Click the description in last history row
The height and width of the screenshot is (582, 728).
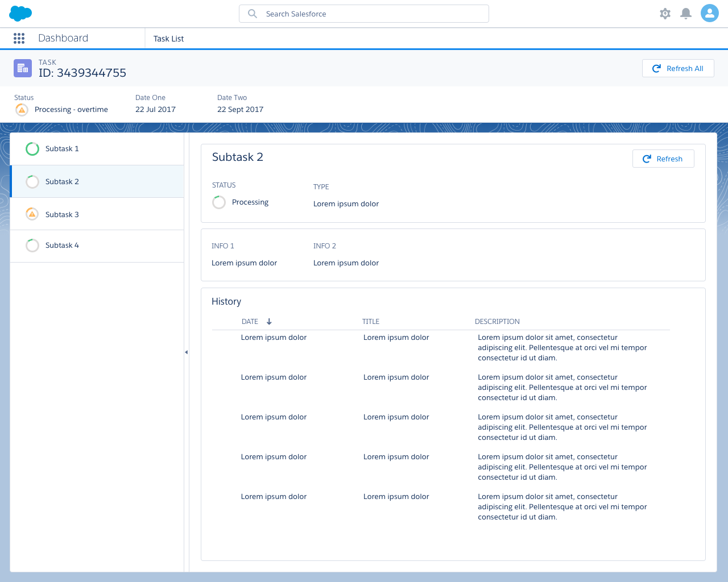coord(562,507)
